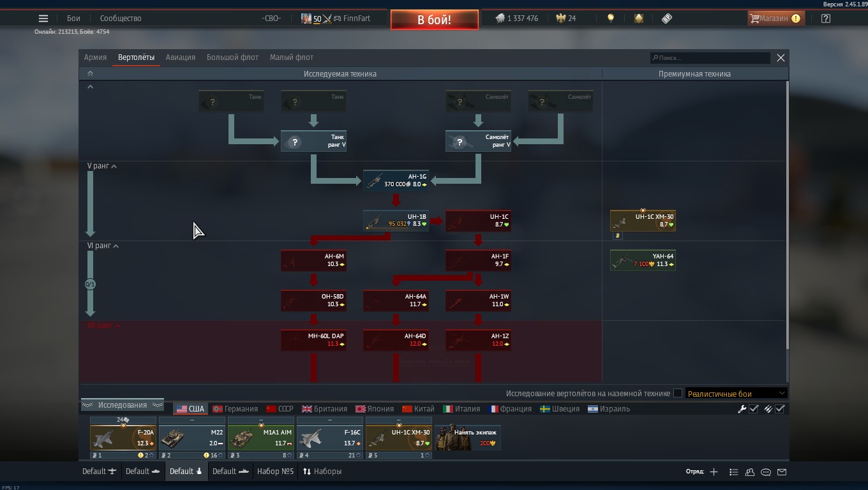Screen dimensions: 868x490
Task: Open the Battle Pass ticket icon
Action: (x=667, y=19)
